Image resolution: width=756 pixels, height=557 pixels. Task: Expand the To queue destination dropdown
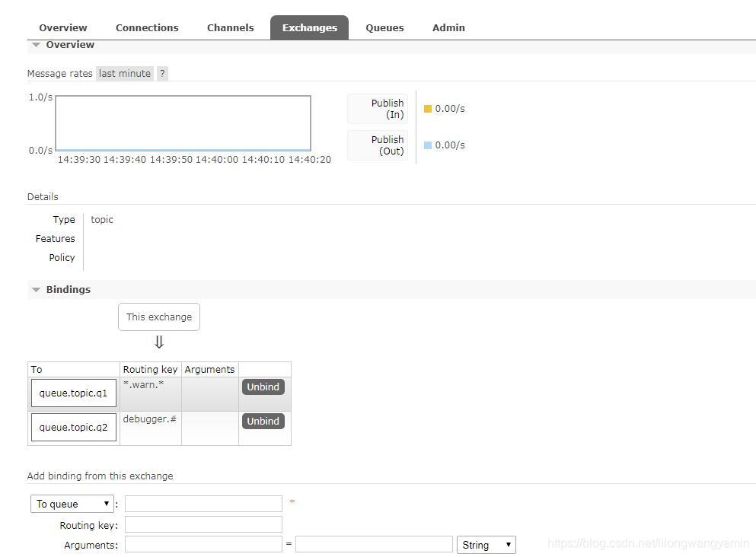coord(72,503)
